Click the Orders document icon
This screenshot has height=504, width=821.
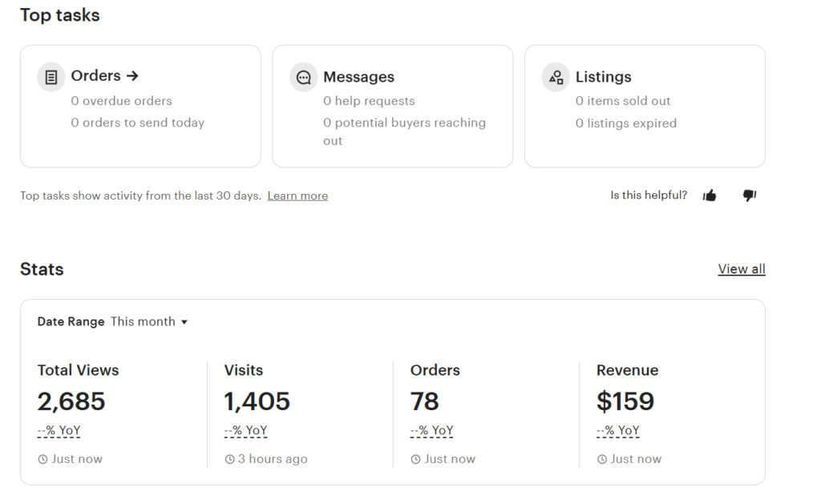51,77
